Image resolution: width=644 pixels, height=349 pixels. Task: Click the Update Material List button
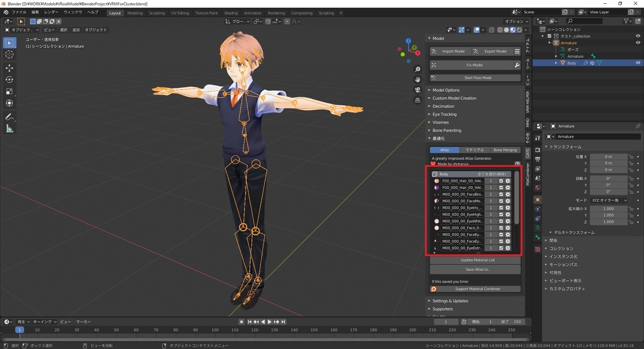click(475, 260)
